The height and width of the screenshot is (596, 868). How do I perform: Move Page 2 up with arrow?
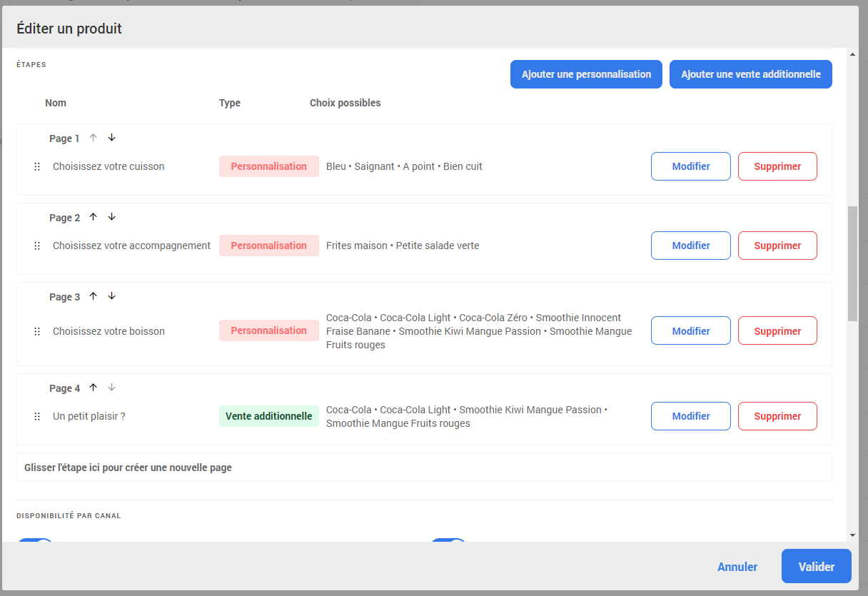coord(93,217)
